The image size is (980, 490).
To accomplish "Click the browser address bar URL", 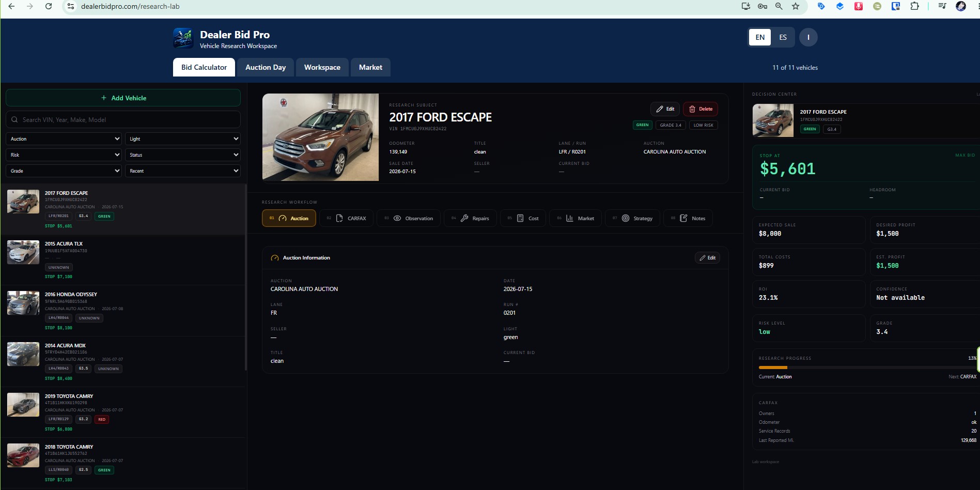I will pos(130,6).
